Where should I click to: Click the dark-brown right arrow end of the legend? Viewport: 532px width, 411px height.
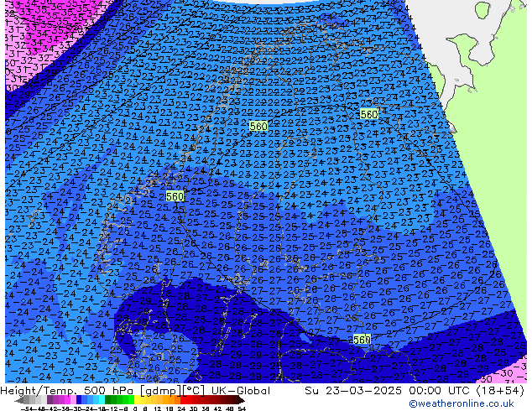[x=242, y=400]
